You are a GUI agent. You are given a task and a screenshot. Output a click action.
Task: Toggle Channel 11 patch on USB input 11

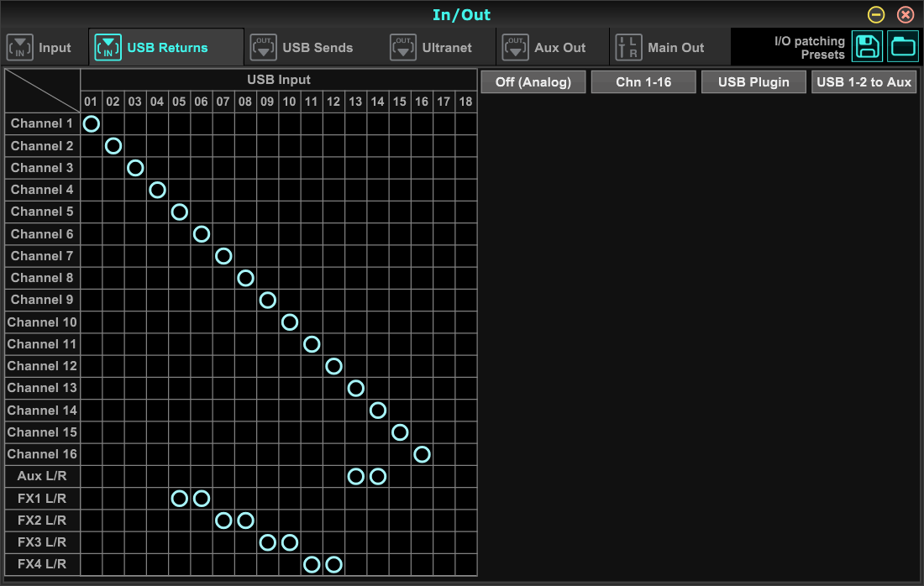click(312, 344)
